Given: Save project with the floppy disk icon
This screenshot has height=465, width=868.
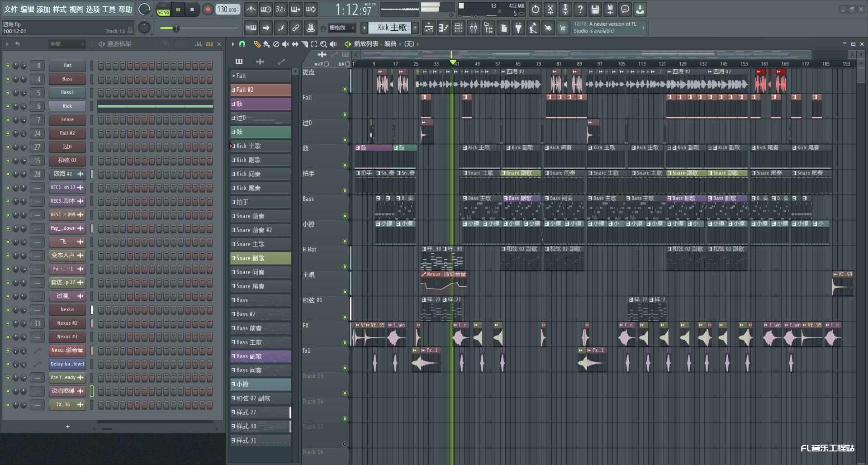Looking at the screenshot, I should 595,9.
